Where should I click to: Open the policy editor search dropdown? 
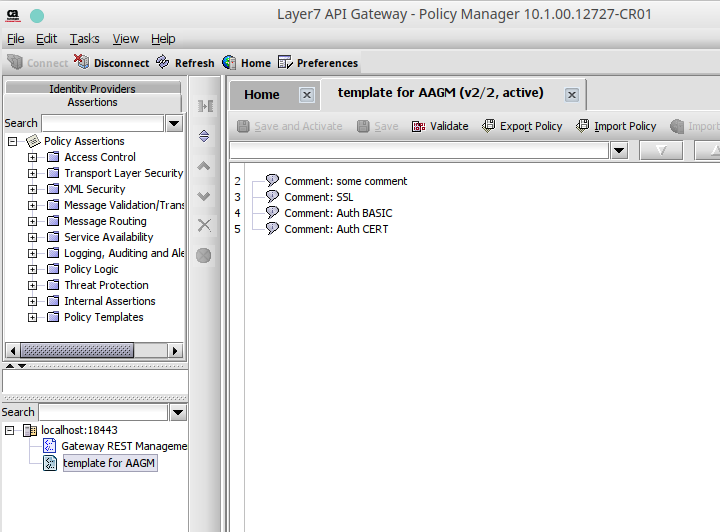point(619,150)
